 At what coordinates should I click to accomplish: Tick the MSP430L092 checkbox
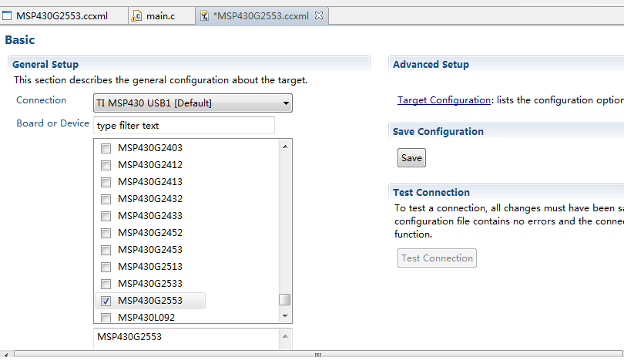(x=106, y=318)
